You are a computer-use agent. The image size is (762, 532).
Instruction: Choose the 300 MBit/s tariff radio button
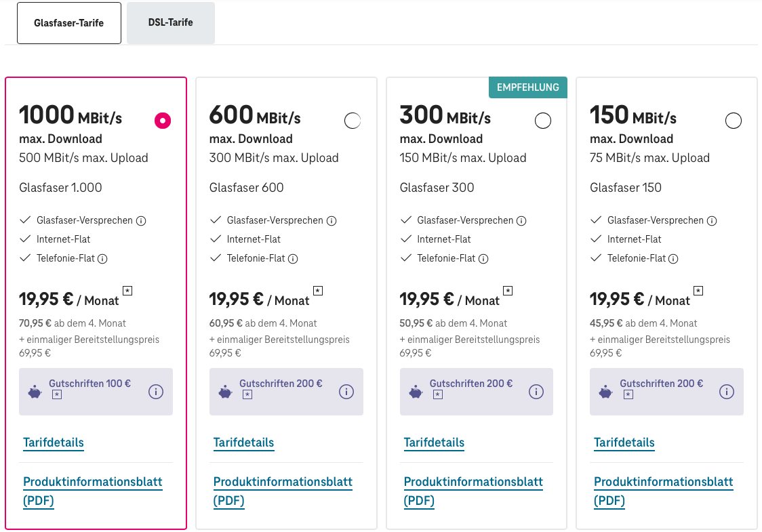point(543,121)
